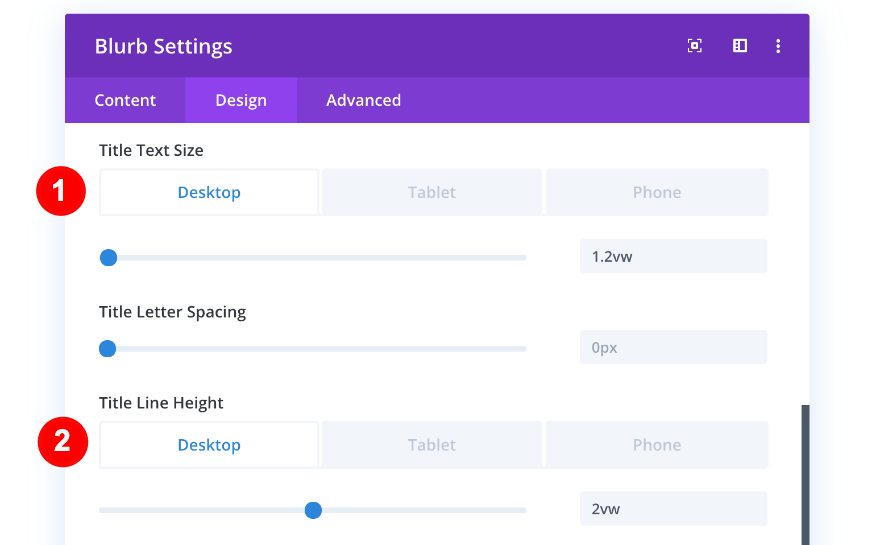Switch to the Content tab
Viewport: 880px width, 545px height.
125,100
